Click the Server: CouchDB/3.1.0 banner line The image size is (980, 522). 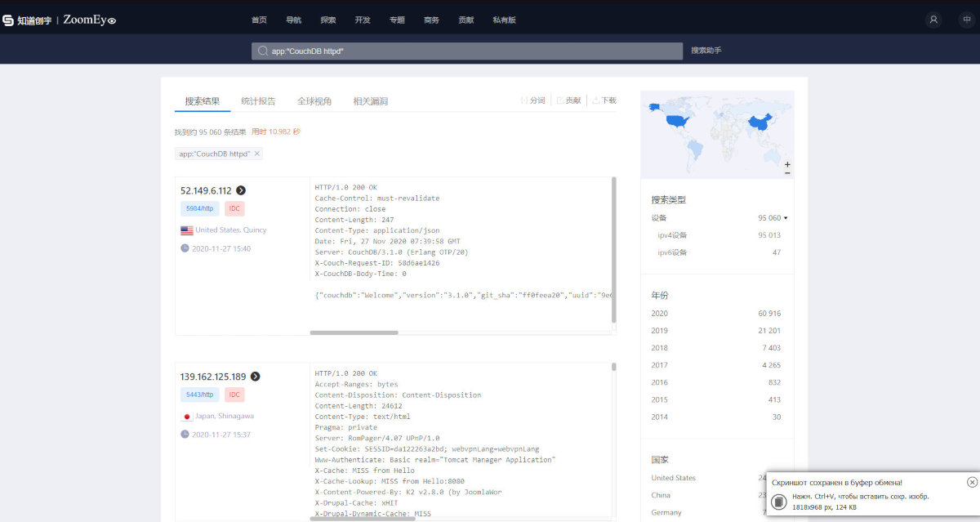pos(391,252)
